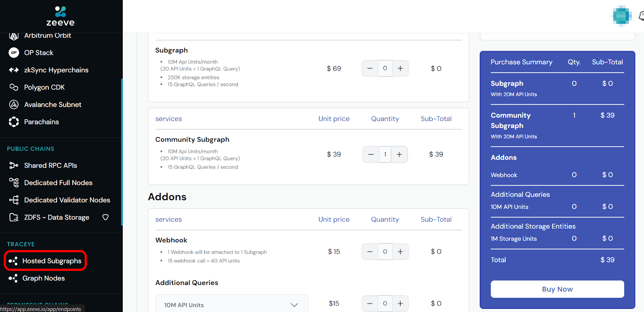
Task: Click Subgraph quantity field
Action: pyautogui.click(x=385, y=68)
